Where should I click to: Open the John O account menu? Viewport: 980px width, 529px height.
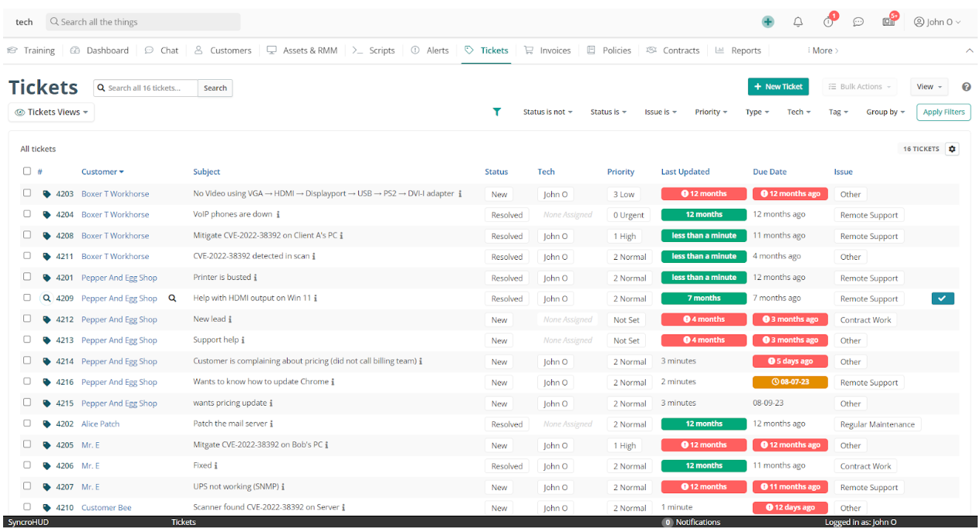pyautogui.click(x=937, y=22)
